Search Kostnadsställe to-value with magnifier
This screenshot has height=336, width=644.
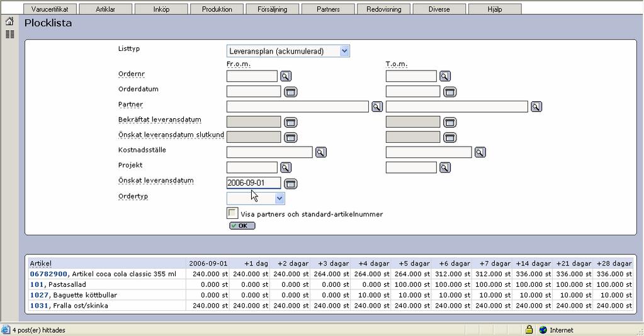click(x=480, y=152)
